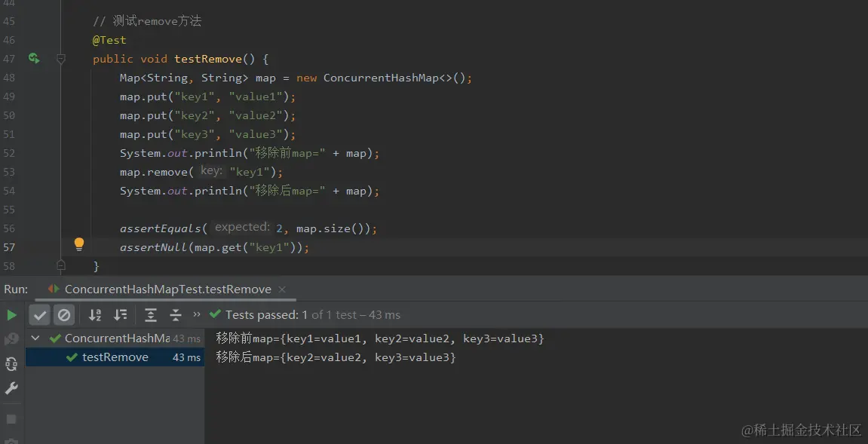868x444 pixels.
Task: Click console output line starting "移除后map="
Action: (x=336, y=357)
